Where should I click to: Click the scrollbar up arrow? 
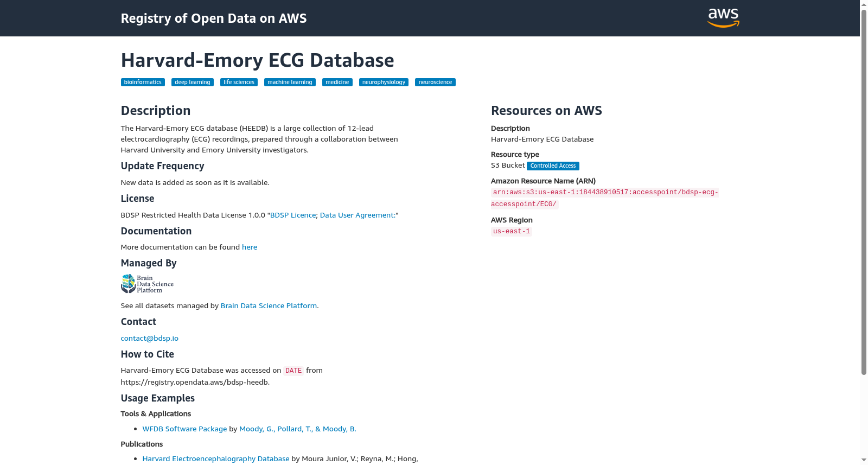click(864, 4)
